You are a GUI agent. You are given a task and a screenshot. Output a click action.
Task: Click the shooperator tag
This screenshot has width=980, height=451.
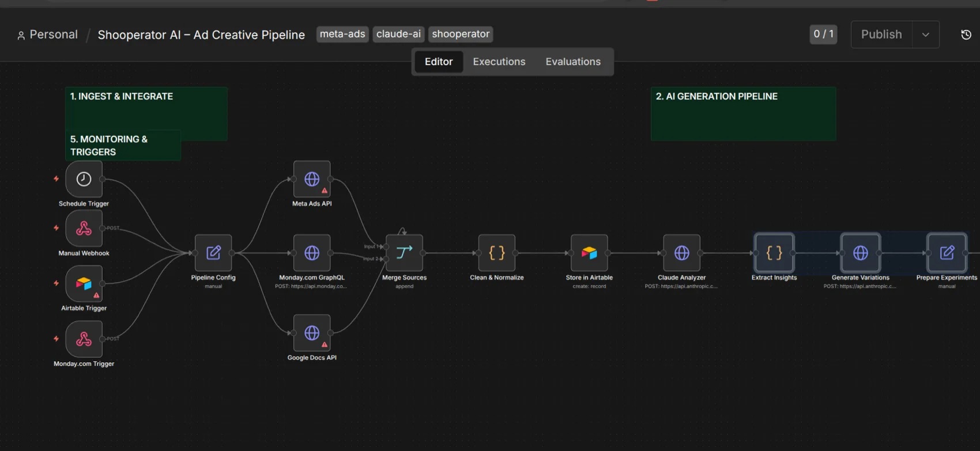[x=461, y=34]
